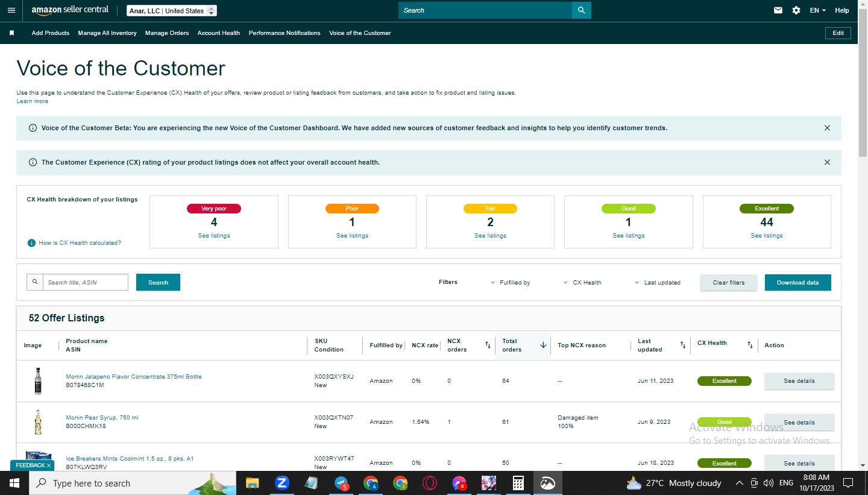Open Manage Orders
Viewport: 868px width, 495px height.
tap(167, 33)
